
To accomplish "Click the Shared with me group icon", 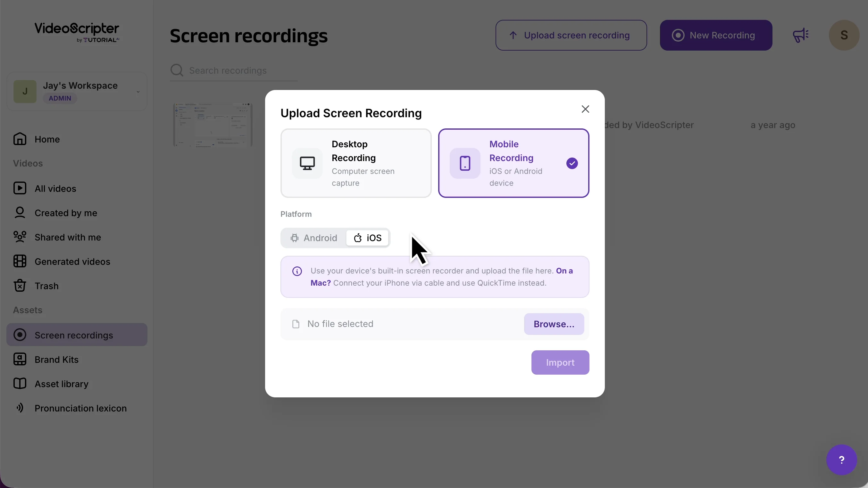I will (x=20, y=237).
